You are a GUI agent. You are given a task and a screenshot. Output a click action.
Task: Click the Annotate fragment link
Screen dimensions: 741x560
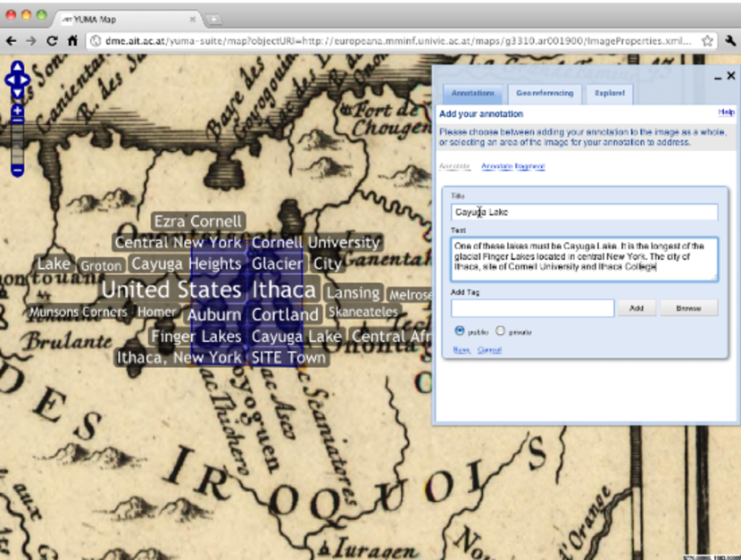(512, 166)
